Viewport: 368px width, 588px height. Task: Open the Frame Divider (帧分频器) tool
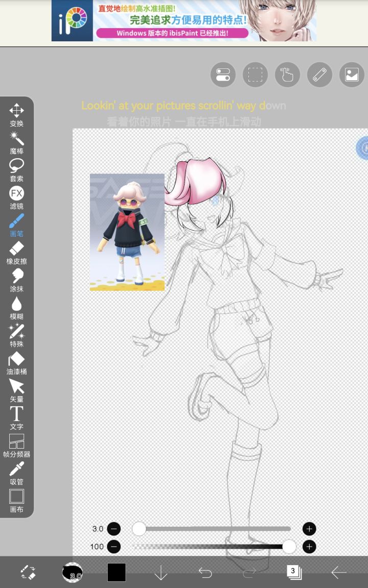[x=16, y=446]
